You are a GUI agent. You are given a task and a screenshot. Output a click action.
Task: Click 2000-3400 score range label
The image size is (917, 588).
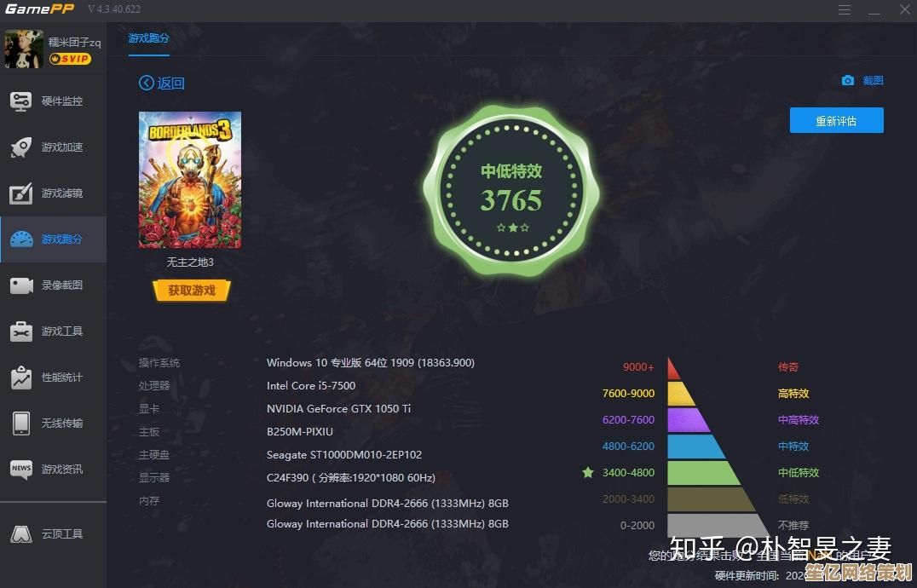pos(628,499)
